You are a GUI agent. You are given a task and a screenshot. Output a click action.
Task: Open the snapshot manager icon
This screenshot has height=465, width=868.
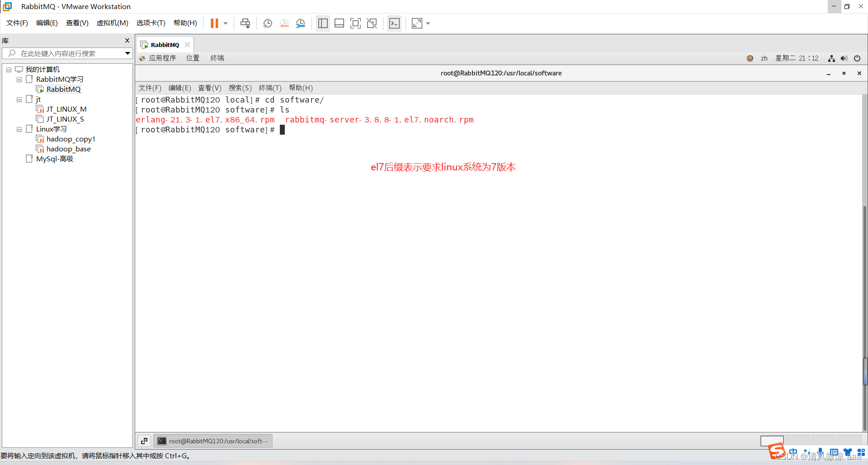(301, 23)
